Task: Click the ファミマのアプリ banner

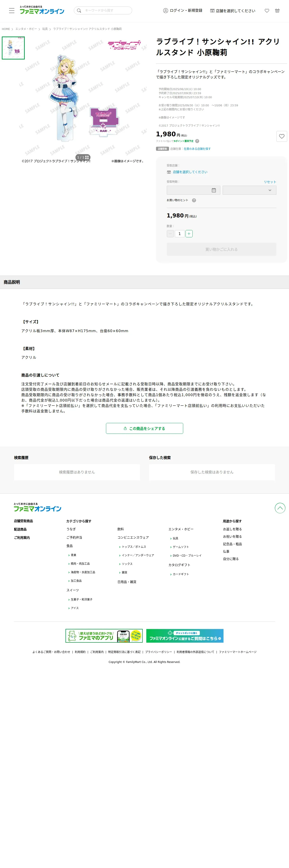Action: click(104, 636)
